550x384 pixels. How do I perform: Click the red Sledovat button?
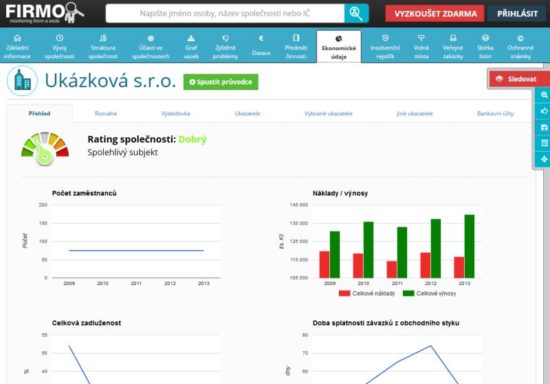[519, 79]
